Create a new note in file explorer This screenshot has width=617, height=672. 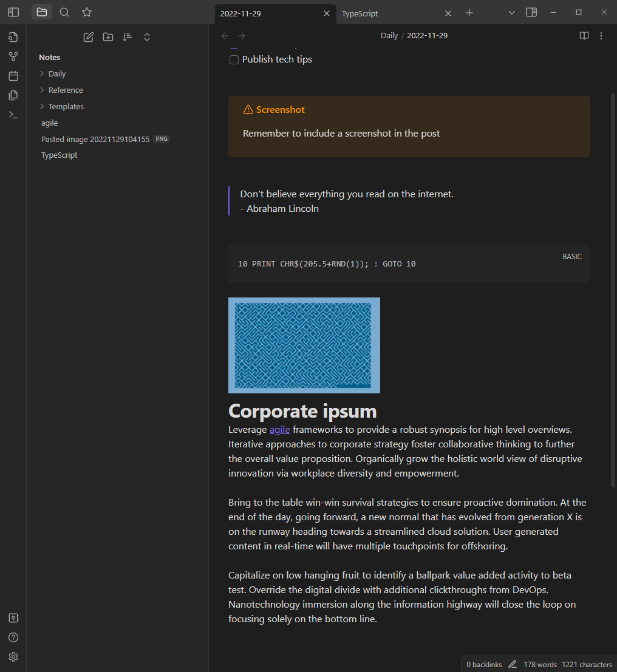89,37
